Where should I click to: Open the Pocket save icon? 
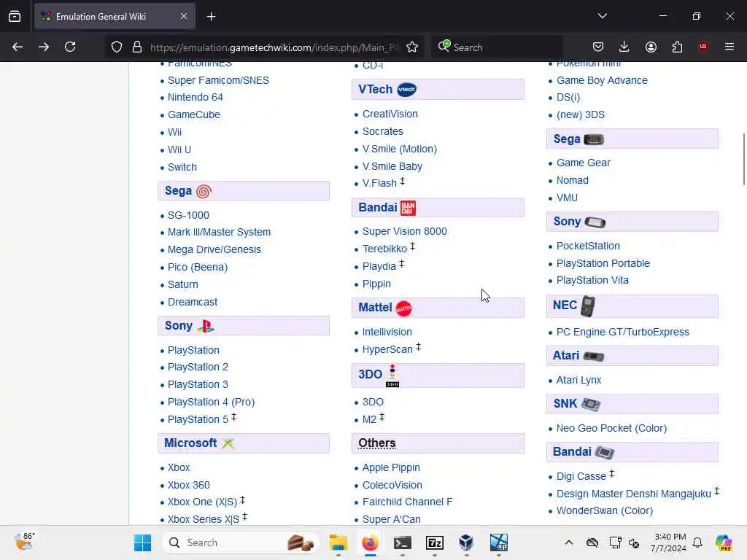pyautogui.click(x=598, y=47)
